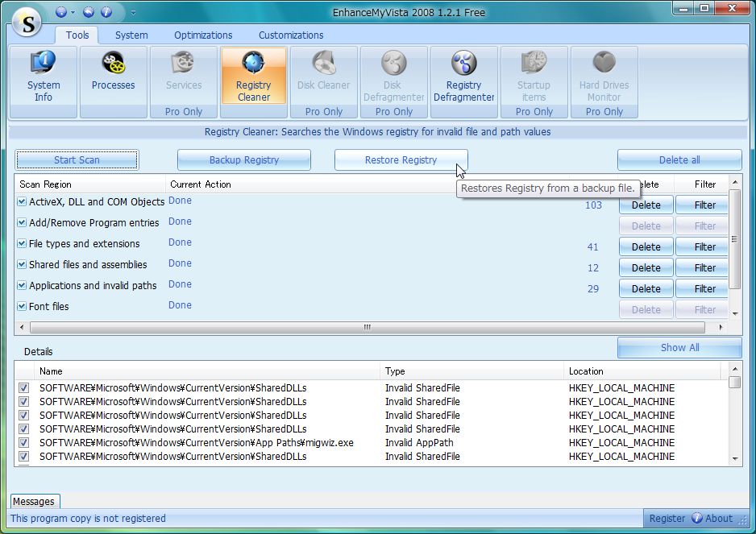756x534 pixels.
Task: Toggle Font files checkbox
Action: 22,306
